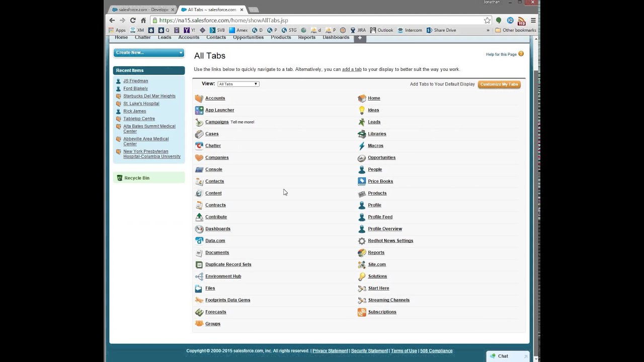
Task: Open the Apps bookmarks shortcut
Action: 117,30
